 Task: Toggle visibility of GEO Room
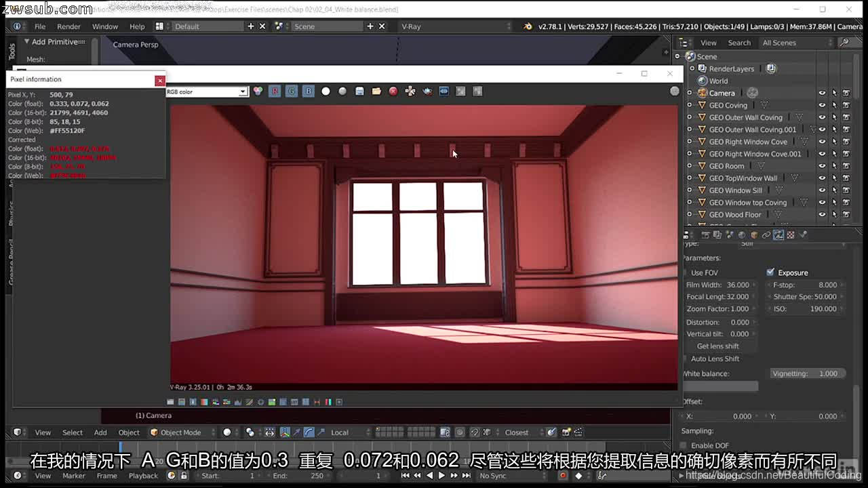[x=822, y=166]
